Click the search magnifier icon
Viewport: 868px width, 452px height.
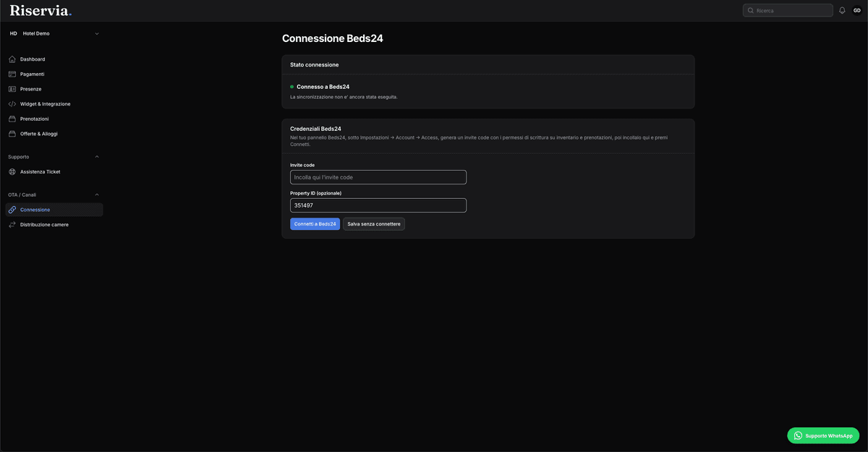click(x=751, y=11)
